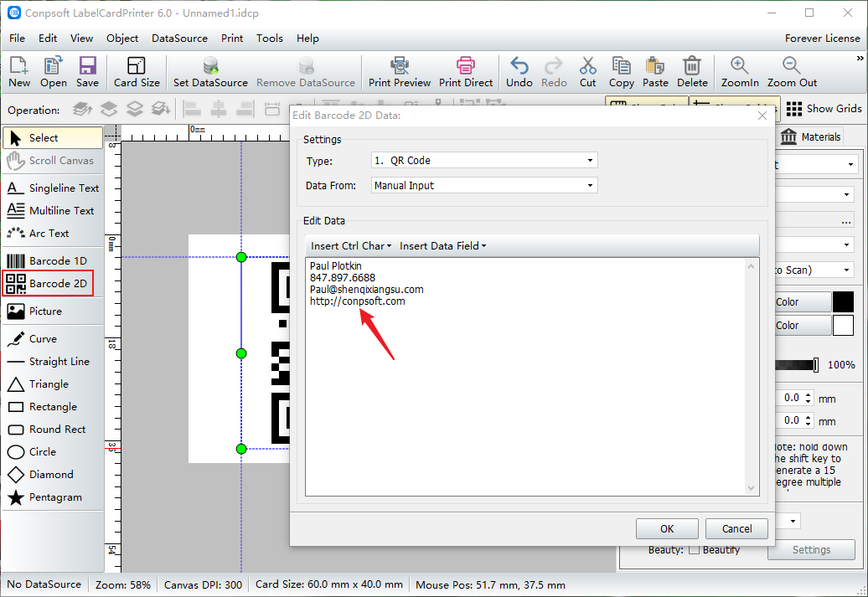
Task: Click Cancel in Edit Barcode dialog
Action: coord(736,528)
